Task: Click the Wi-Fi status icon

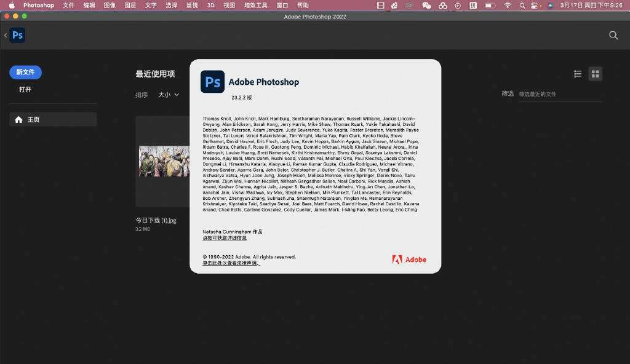Action: [508, 5]
